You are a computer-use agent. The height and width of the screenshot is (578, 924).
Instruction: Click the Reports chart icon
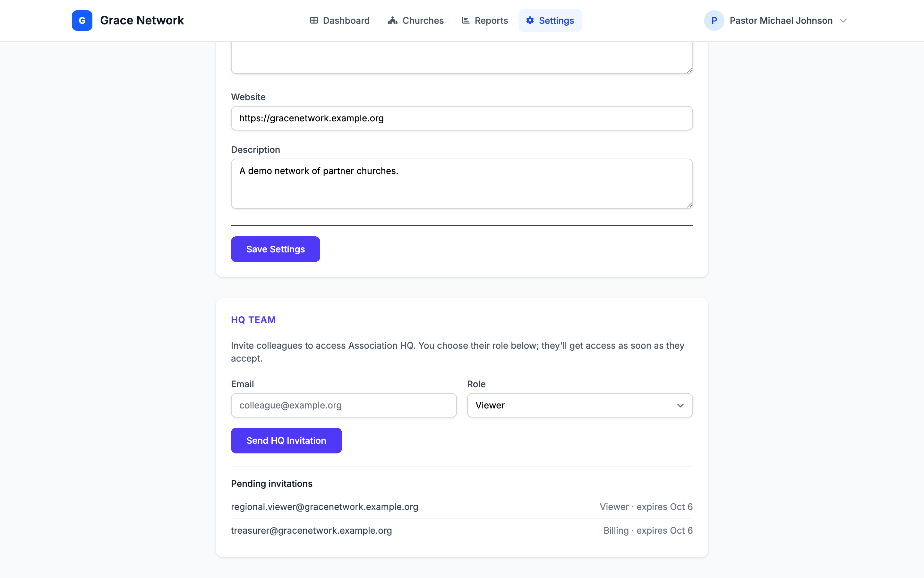466,21
